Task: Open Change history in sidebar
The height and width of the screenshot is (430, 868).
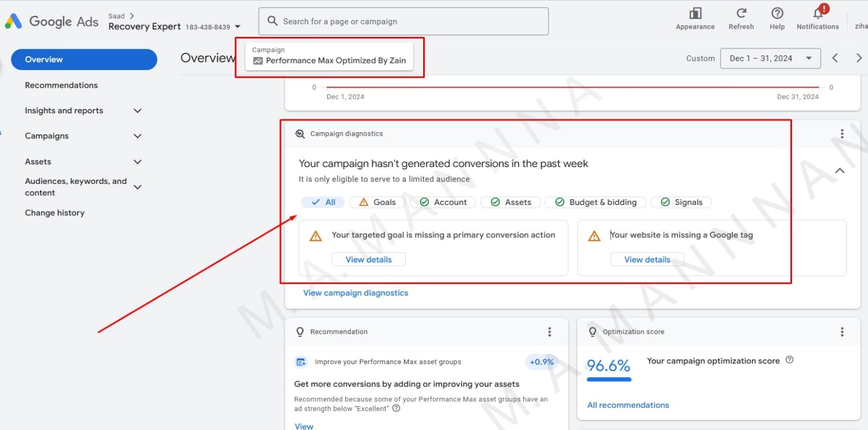Action: tap(55, 213)
